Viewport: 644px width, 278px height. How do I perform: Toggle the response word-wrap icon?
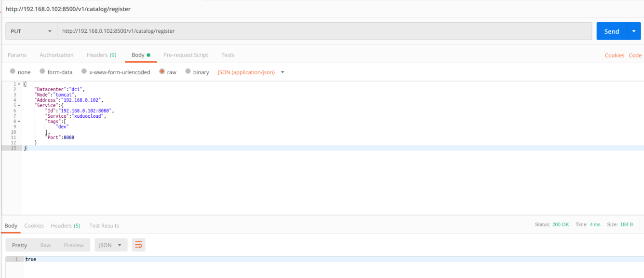[138, 245]
